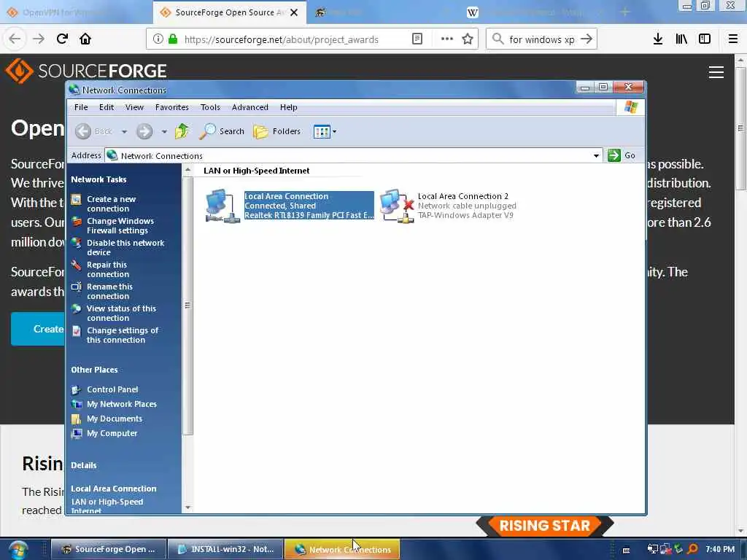Click the task pane scrollbar down arrow
The image size is (747, 560).
187,507
